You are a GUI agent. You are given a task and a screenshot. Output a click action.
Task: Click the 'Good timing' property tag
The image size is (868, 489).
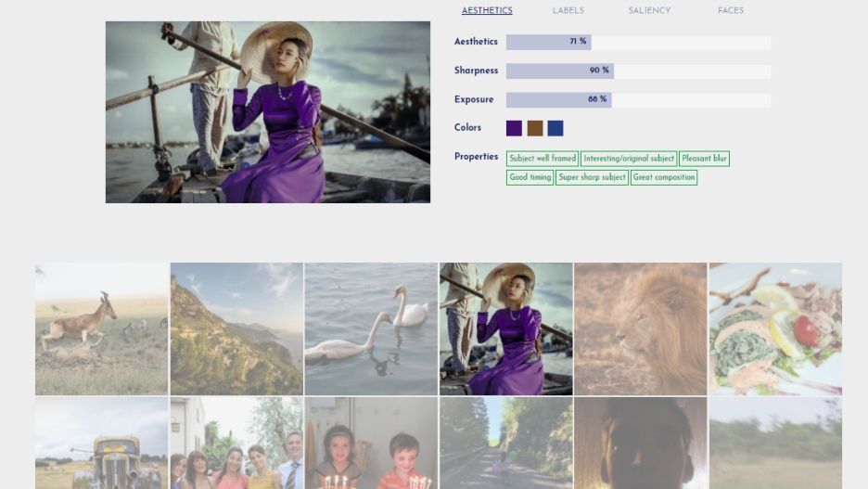pos(530,177)
